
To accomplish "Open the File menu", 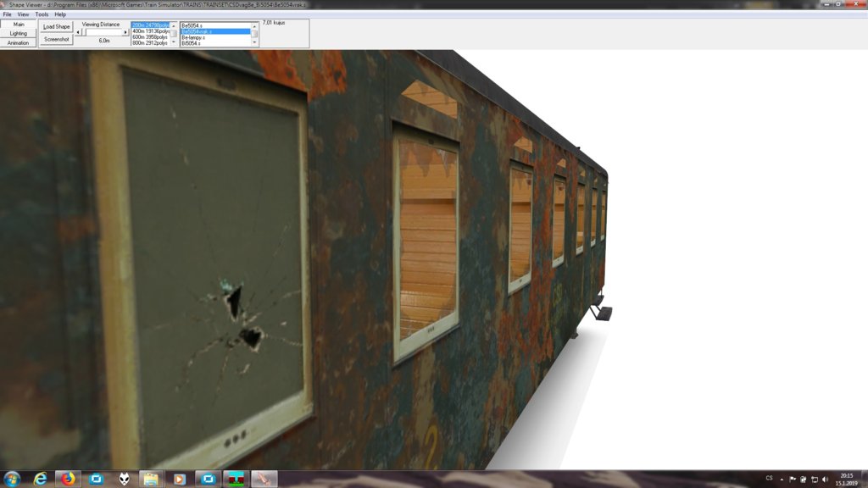I will point(7,14).
